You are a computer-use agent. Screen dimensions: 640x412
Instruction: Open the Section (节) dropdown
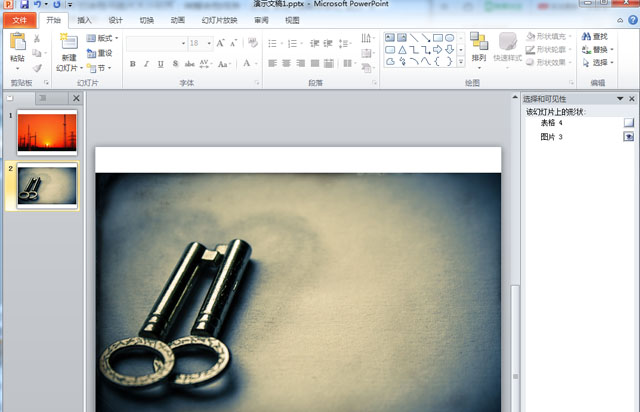coord(99,68)
